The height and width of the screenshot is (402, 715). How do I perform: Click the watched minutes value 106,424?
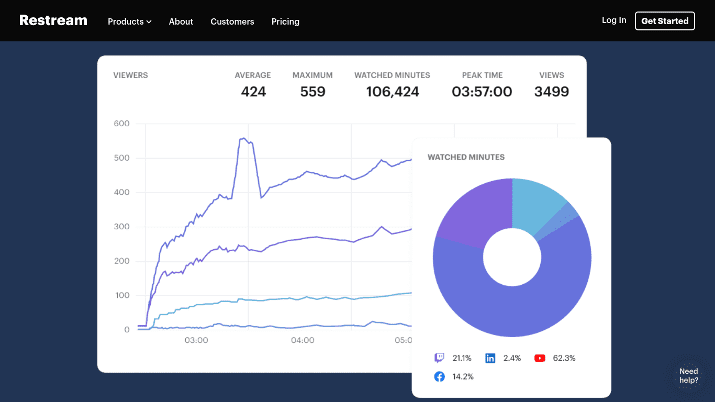pyautogui.click(x=393, y=92)
